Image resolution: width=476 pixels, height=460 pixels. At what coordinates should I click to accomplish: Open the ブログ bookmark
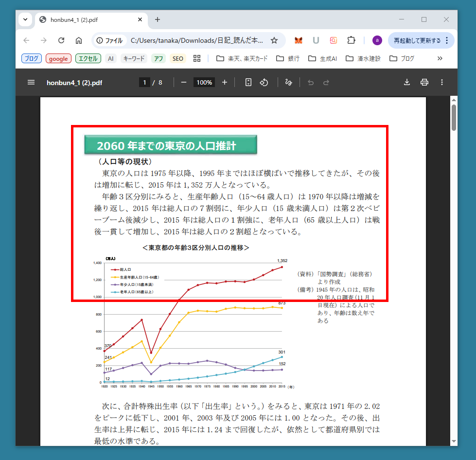tap(32, 58)
